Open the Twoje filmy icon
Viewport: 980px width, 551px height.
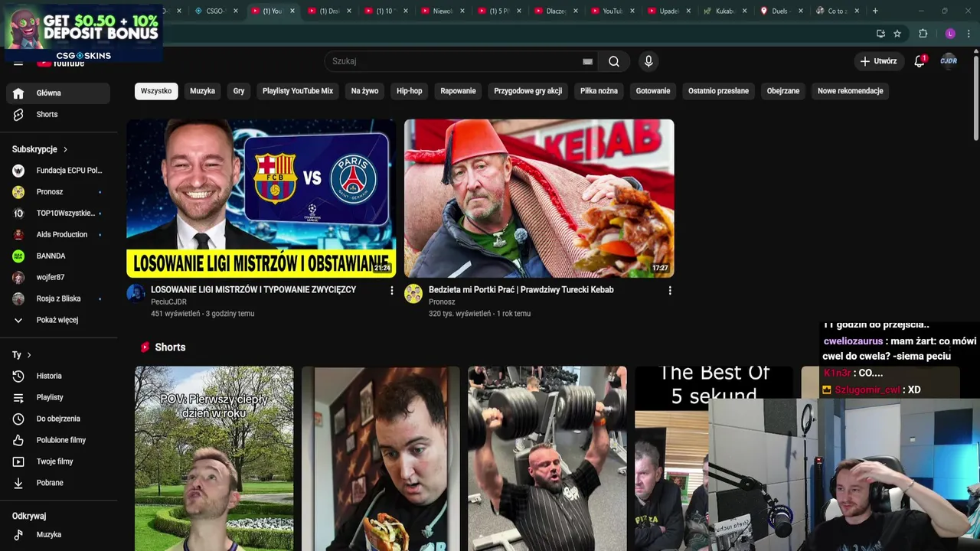(x=18, y=461)
